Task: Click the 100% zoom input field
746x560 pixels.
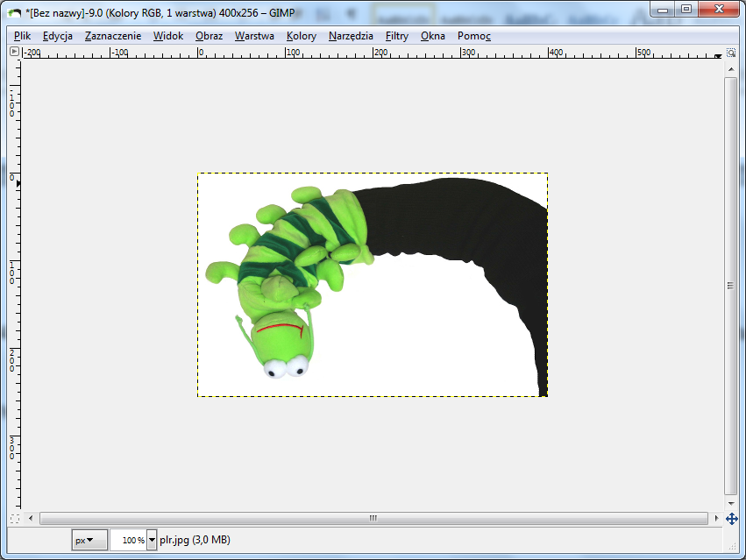Action: click(x=128, y=540)
